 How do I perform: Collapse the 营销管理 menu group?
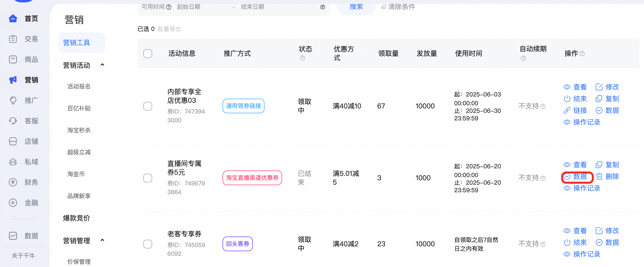[102, 240]
